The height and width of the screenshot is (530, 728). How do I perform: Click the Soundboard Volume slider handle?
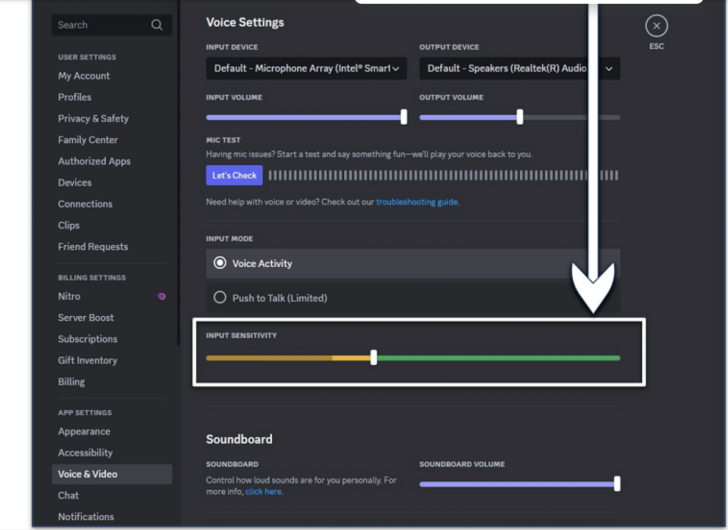617,484
